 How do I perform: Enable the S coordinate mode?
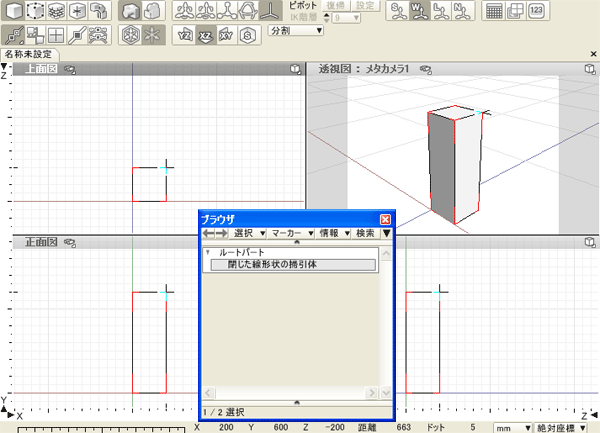point(398,11)
